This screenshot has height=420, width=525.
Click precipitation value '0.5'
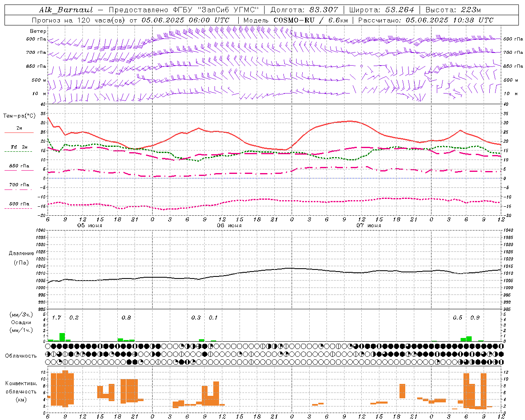457,317
